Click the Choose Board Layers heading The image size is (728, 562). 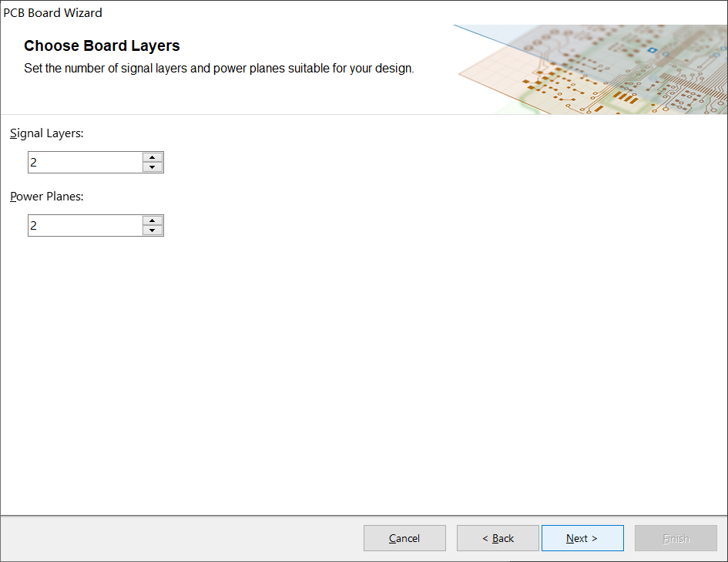point(102,45)
